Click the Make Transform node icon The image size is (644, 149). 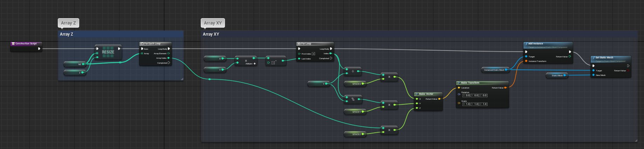(x=459, y=83)
